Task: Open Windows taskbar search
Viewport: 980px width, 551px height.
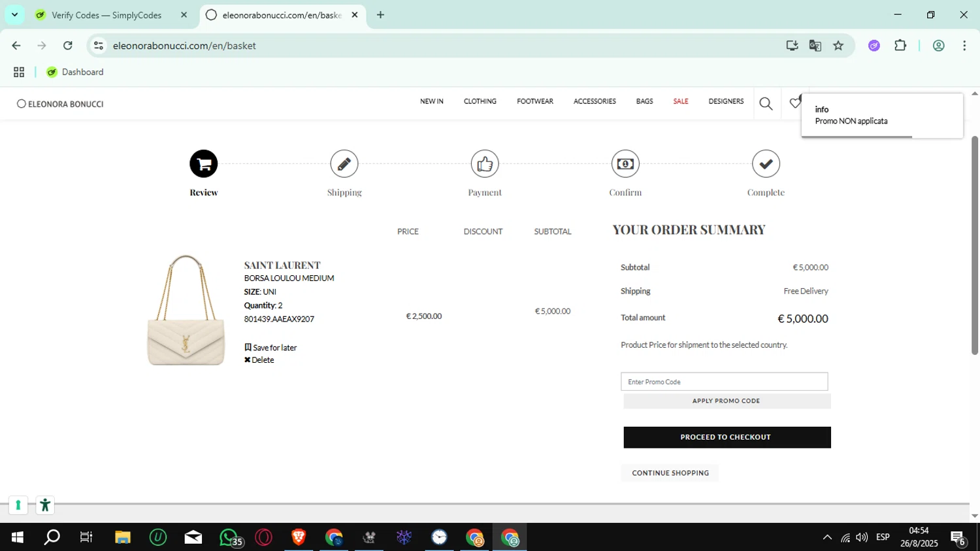Action: point(52,537)
